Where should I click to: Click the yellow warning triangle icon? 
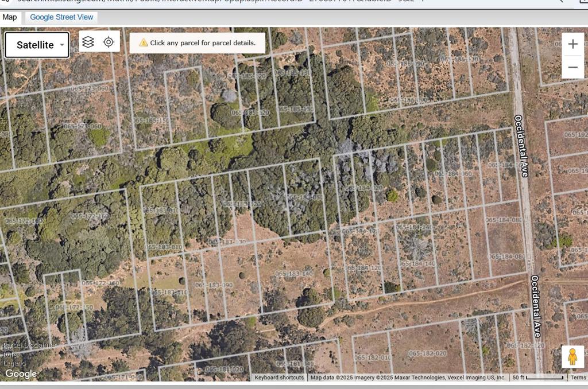[144, 43]
